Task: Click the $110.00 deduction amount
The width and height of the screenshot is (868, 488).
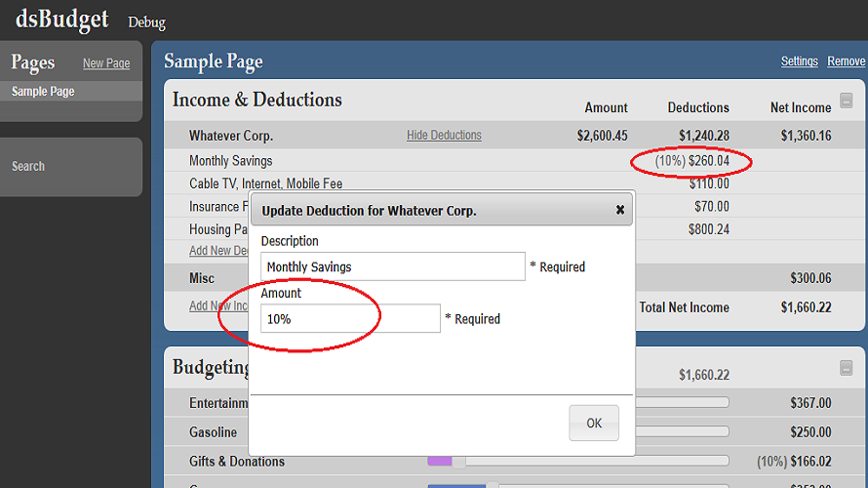Action: [x=709, y=183]
